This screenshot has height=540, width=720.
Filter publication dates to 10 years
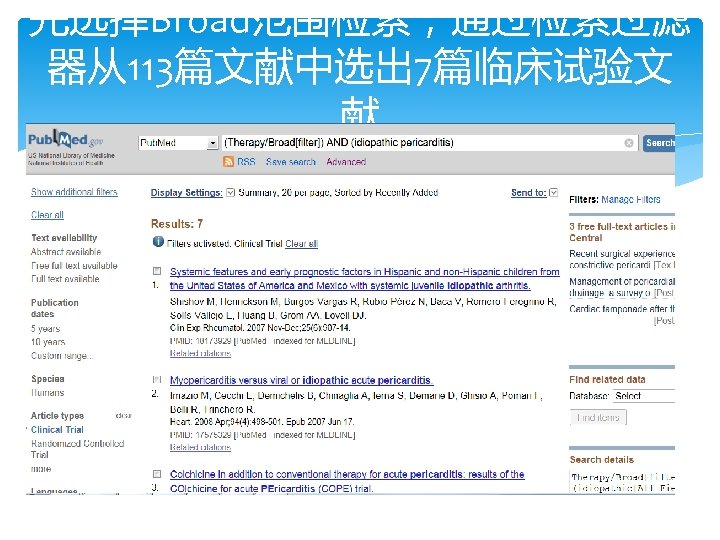[x=48, y=342]
